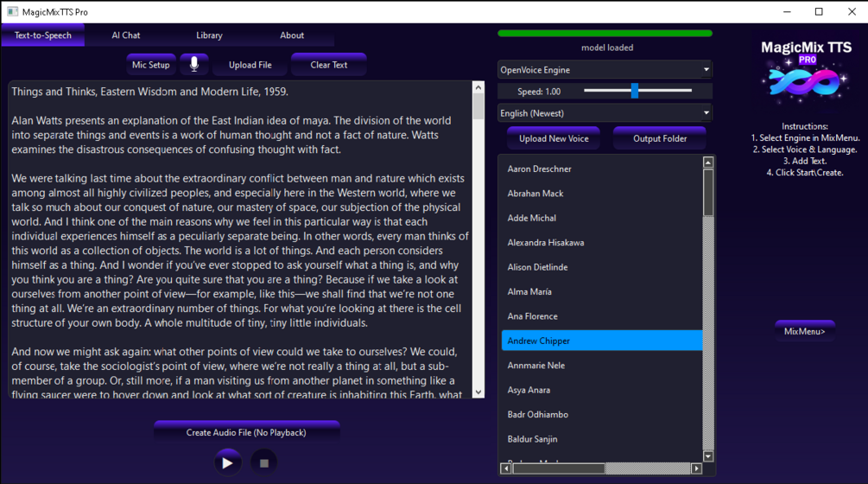Click the voice list horizontal scrollbar thumb
The width and height of the screenshot is (868, 484).
tap(559, 468)
